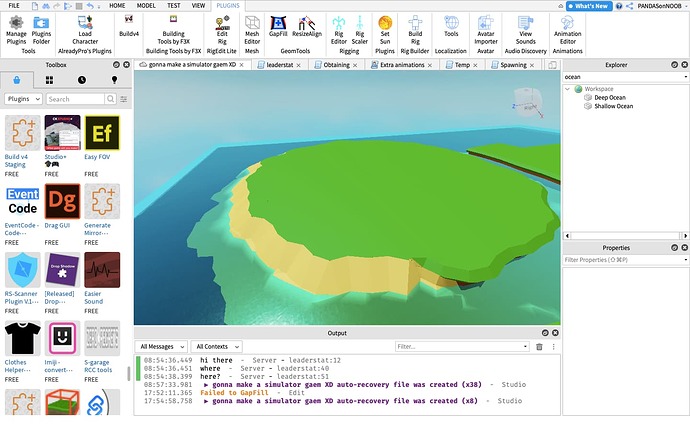Open the Manage Plugins tool
Image resolution: width=690 pixels, height=431 pixels.
pyautogui.click(x=16, y=30)
